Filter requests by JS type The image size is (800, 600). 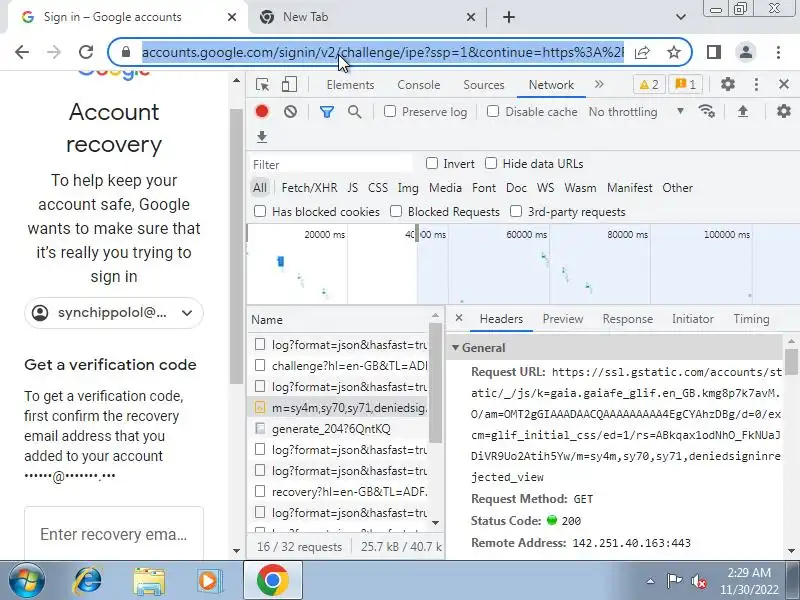pyautogui.click(x=353, y=188)
